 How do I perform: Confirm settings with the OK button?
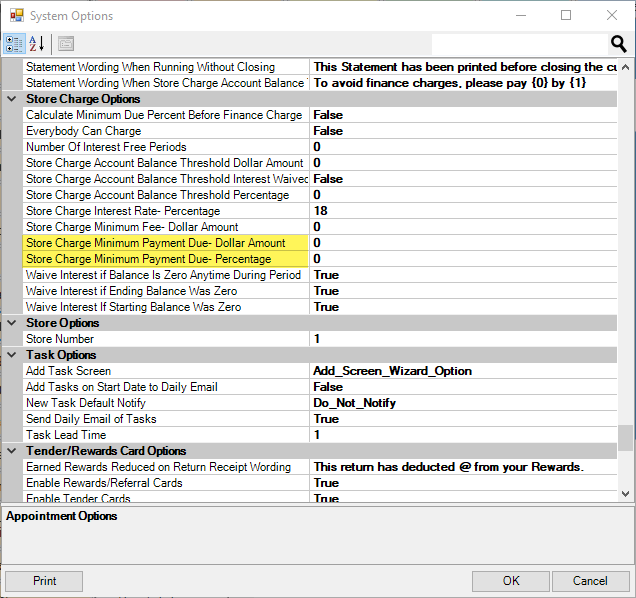(x=511, y=581)
